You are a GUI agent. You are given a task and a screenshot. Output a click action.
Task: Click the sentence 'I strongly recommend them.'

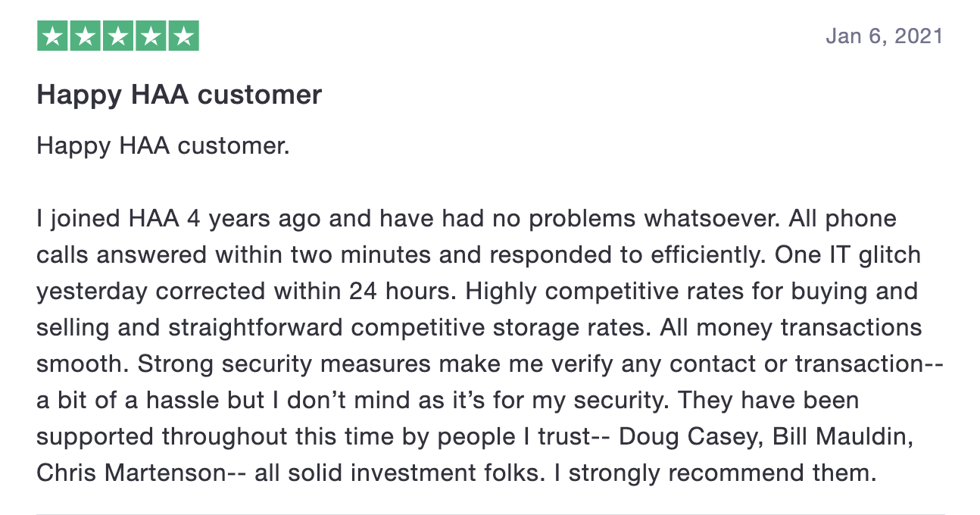tap(723, 474)
